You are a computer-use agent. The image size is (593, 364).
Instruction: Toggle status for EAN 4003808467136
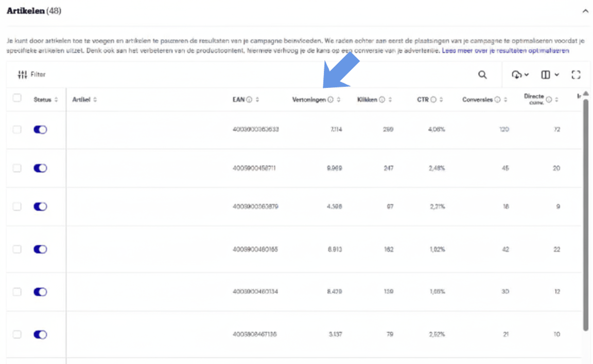pyautogui.click(x=40, y=335)
